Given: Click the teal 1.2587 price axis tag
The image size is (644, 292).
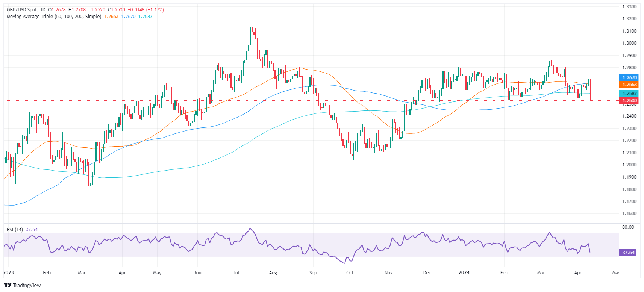Looking at the screenshot, I should pyautogui.click(x=629, y=94).
